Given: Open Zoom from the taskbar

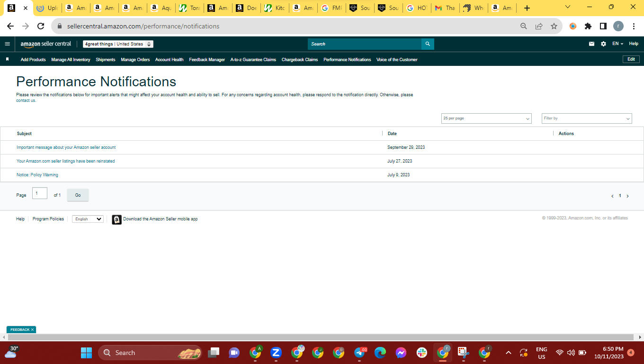Looking at the screenshot, I should coord(276,353).
